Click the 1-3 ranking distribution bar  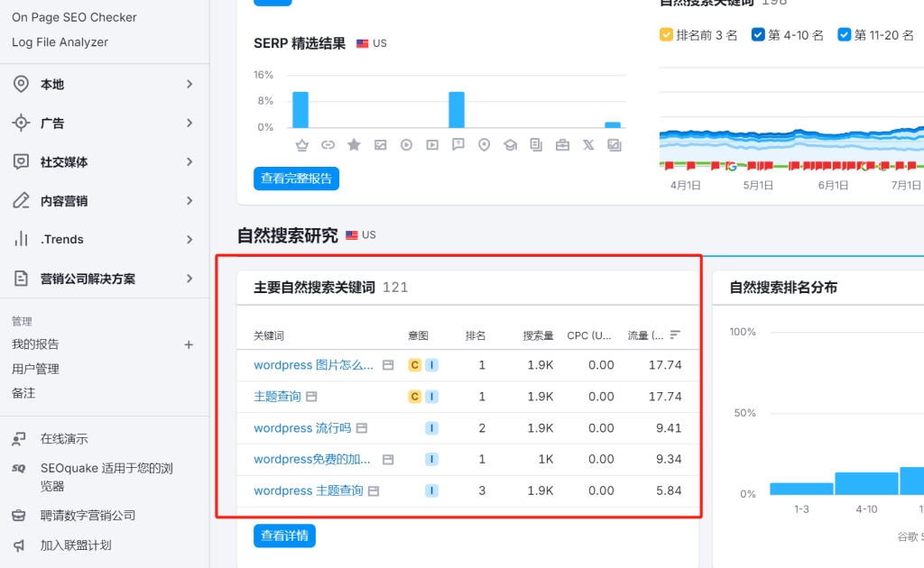point(801,489)
